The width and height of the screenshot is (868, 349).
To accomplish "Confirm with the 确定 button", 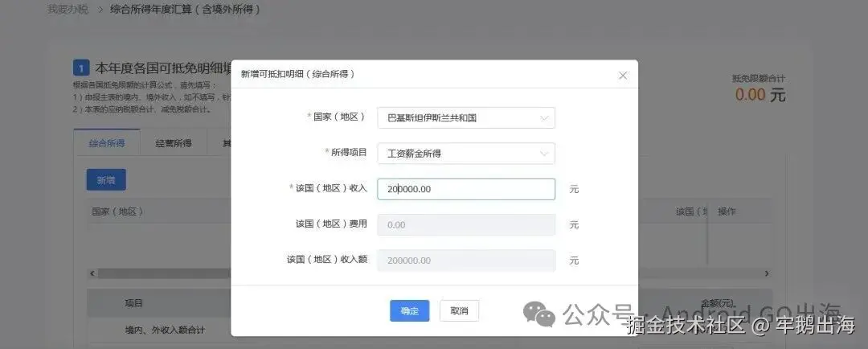I will tap(410, 310).
